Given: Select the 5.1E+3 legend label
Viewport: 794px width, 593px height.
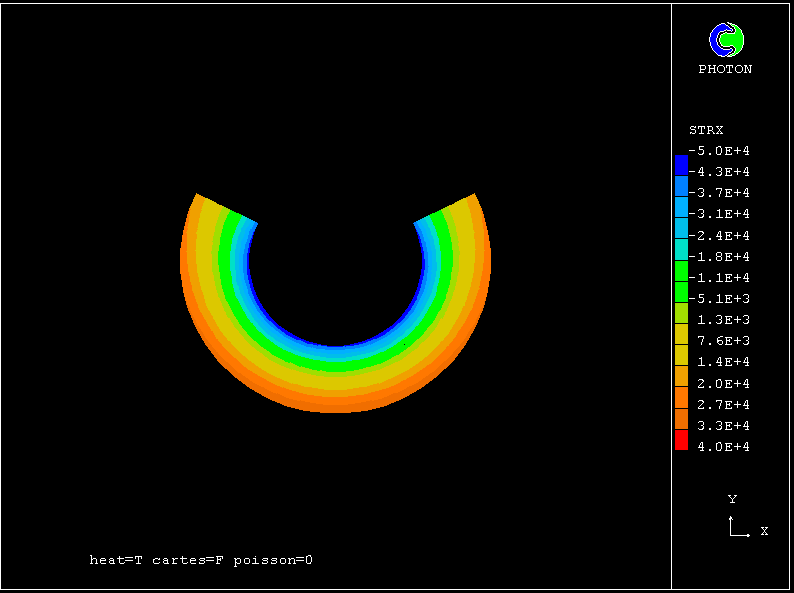Looking at the screenshot, I should tap(723, 299).
